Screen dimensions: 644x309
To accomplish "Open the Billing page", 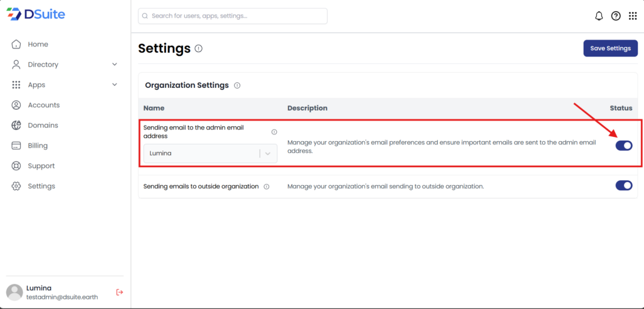I will (38, 146).
